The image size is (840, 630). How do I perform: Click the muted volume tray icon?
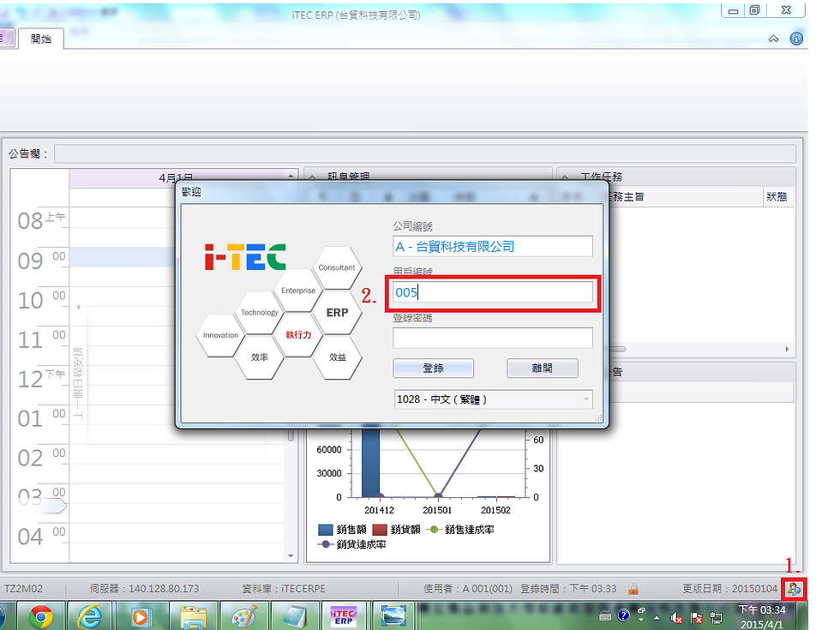(x=676, y=618)
